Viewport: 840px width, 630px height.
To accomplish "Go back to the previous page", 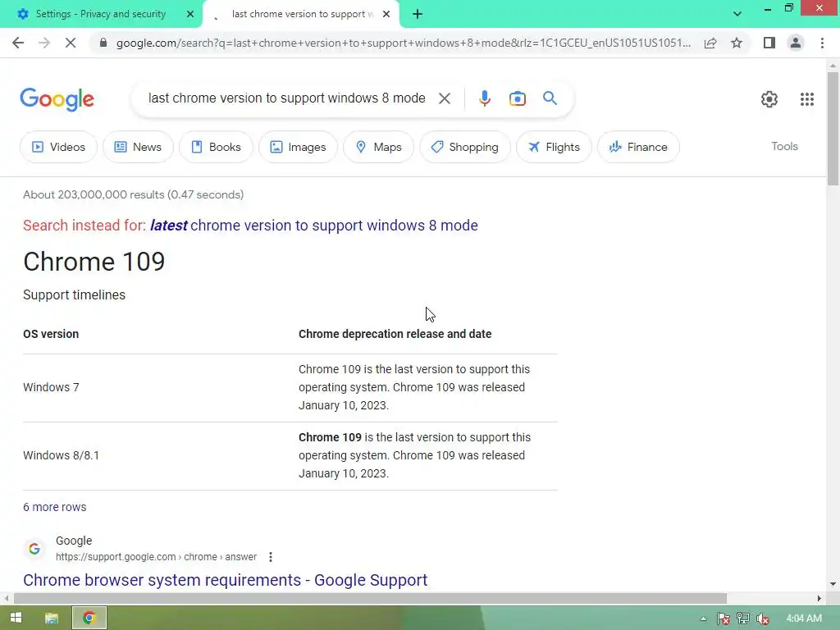I will [x=18, y=43].
